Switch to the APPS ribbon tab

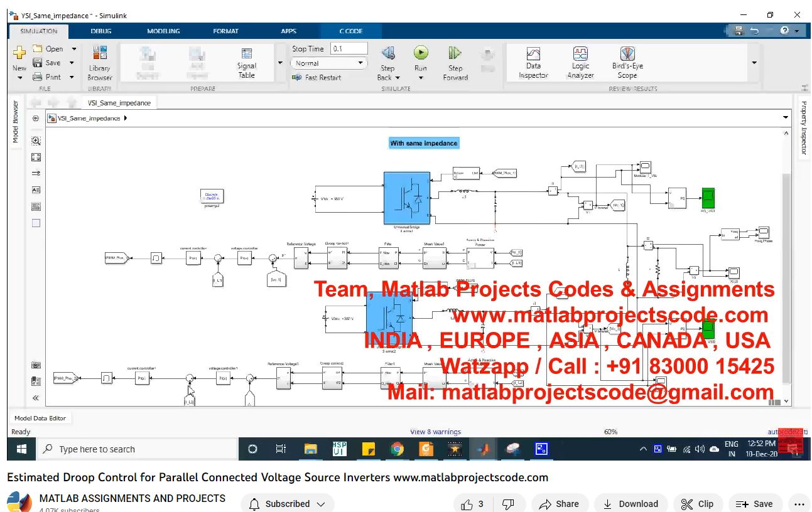click(x=288, y=31)
